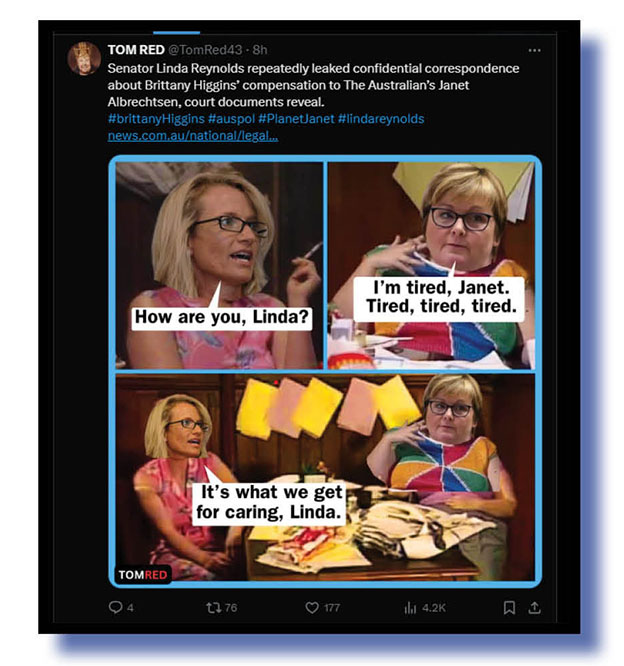
Task: Open TOM RED profile avatar
Action: pos(84,58)
